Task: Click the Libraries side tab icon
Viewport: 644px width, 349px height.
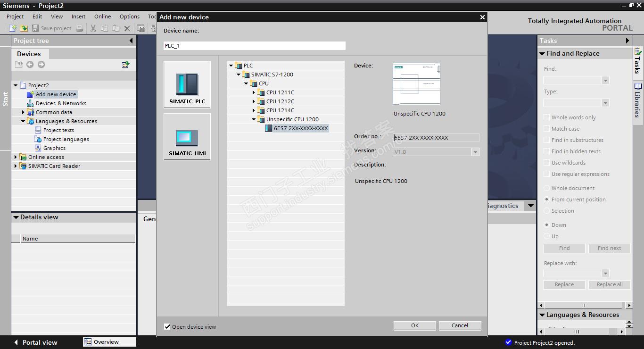Action: (638, 87)
